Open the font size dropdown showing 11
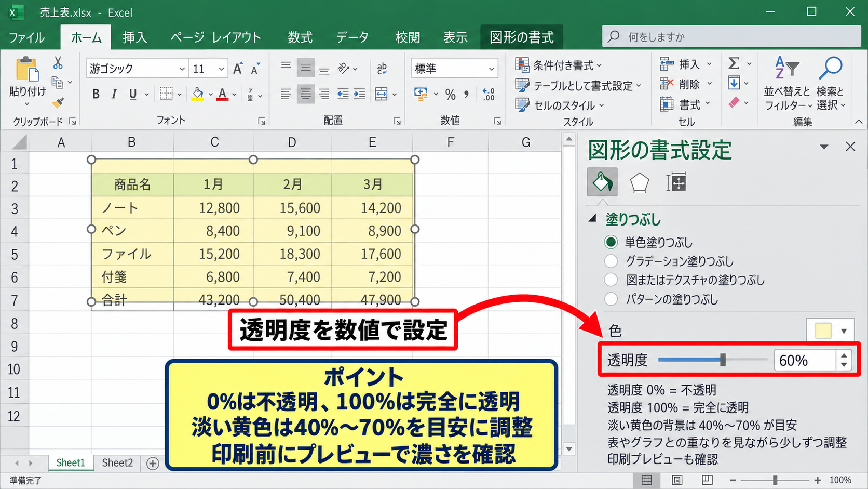868x489 pixels. tap(221, 69)
